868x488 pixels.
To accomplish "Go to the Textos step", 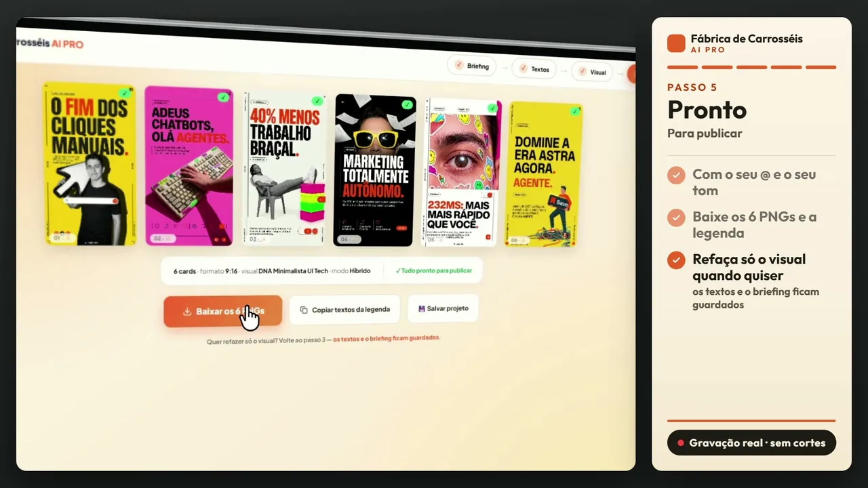I will [x=534, y=69].
